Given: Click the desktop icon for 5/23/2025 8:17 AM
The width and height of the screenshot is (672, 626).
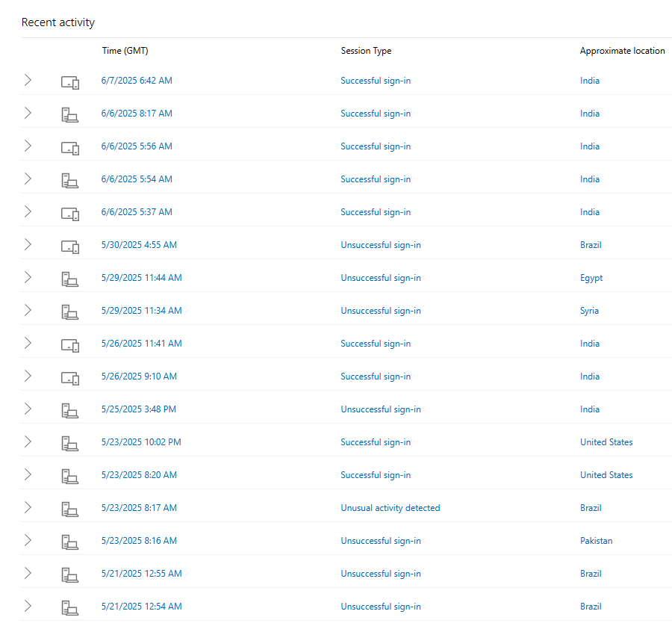Looking at the screenshot, I should tap(70, 509).
